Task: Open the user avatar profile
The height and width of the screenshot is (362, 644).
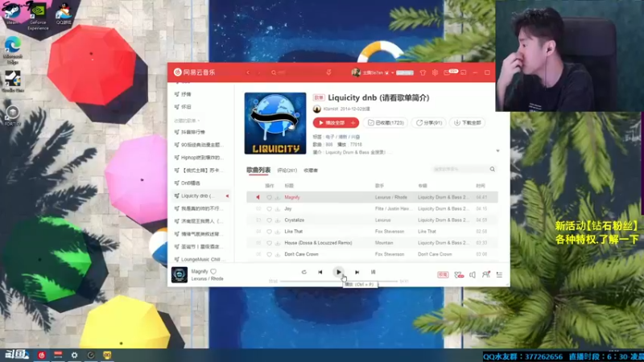Action: point(356,72)
